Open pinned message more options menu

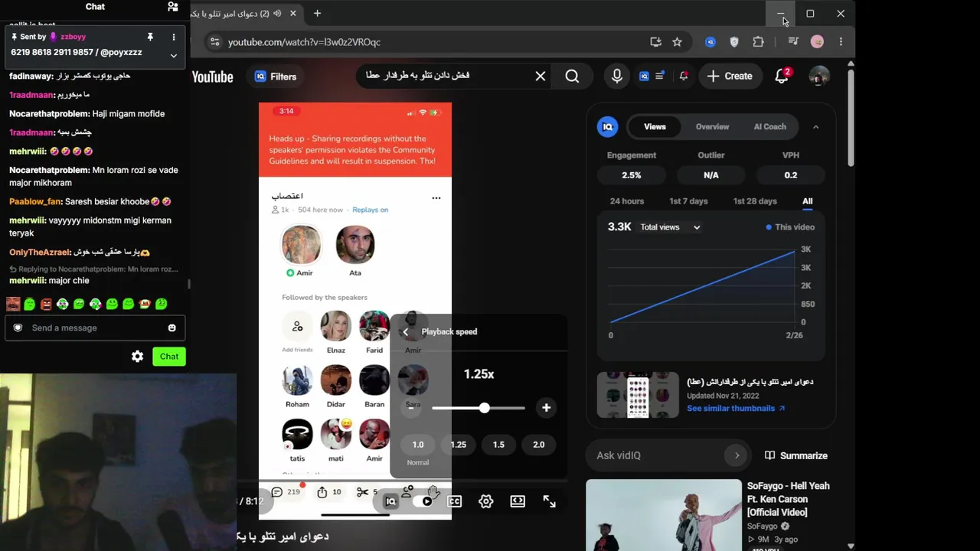[x=174, y=37]
